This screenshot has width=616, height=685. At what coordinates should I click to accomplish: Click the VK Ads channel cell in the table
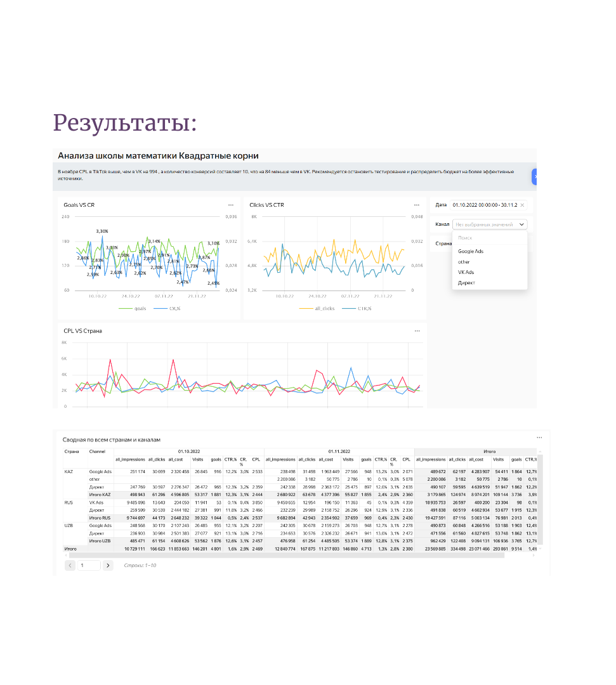click(96, 503)
